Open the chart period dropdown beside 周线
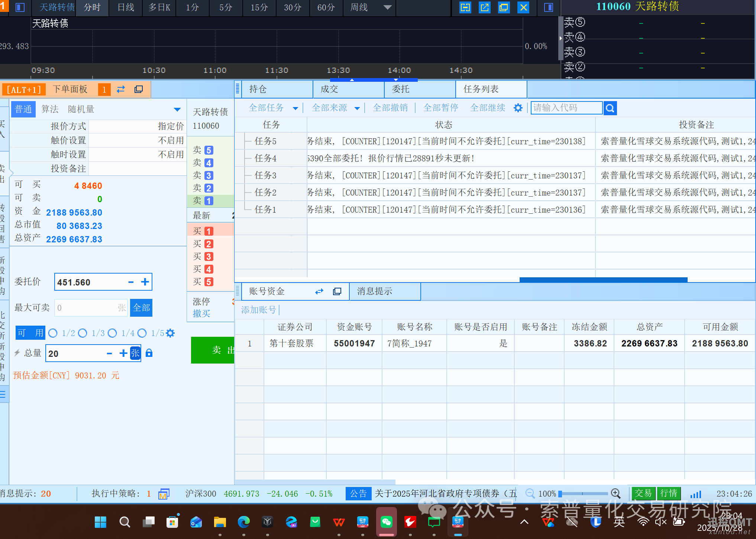The image size is (756, 539). (387, 7)
